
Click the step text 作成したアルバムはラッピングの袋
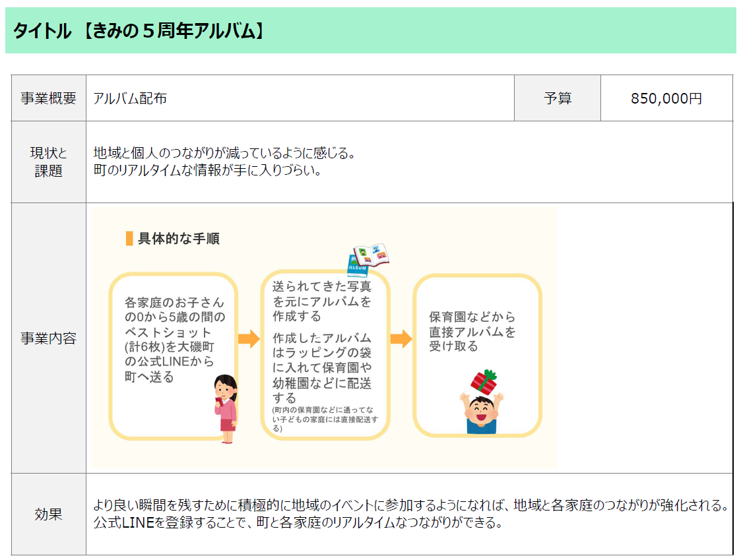click(x=322, y=367)
